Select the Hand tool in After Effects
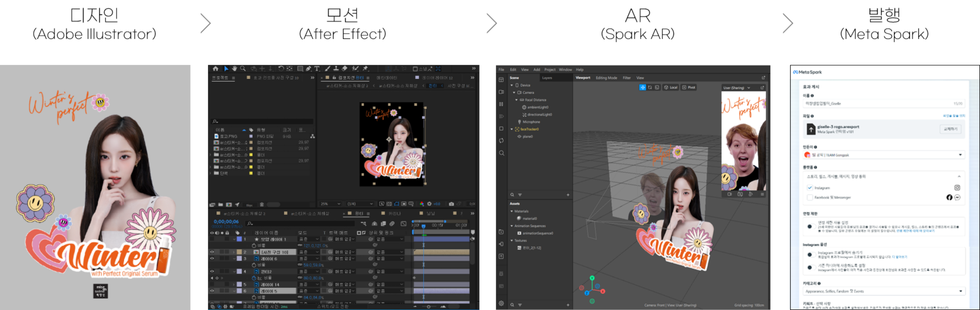The width and height of the screenshot is (980, 310). 234,69
